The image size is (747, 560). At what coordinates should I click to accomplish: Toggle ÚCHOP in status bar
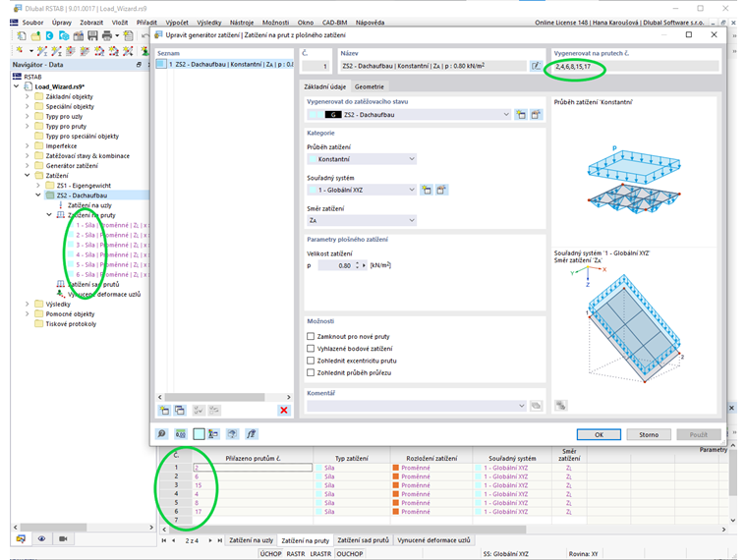[x=270, y=554]
